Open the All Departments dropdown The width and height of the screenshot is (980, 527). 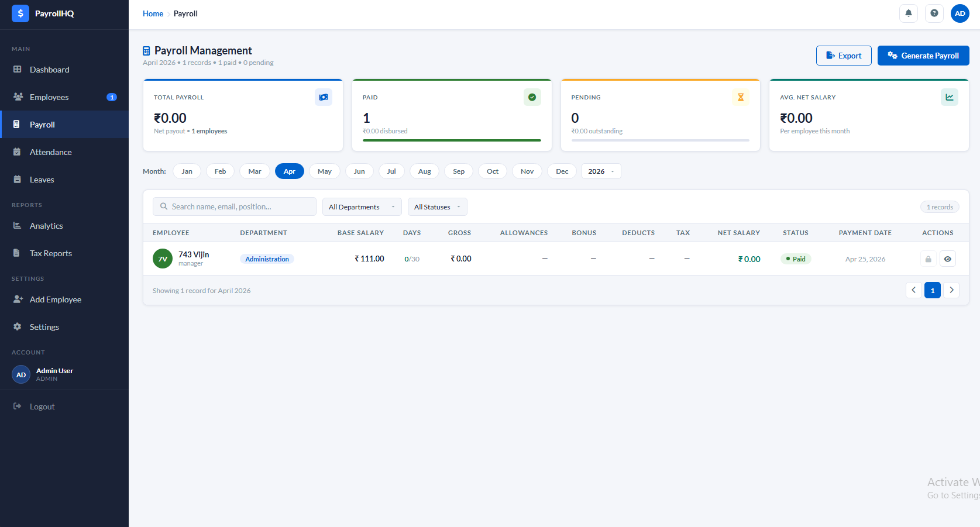tap(362, 207)
